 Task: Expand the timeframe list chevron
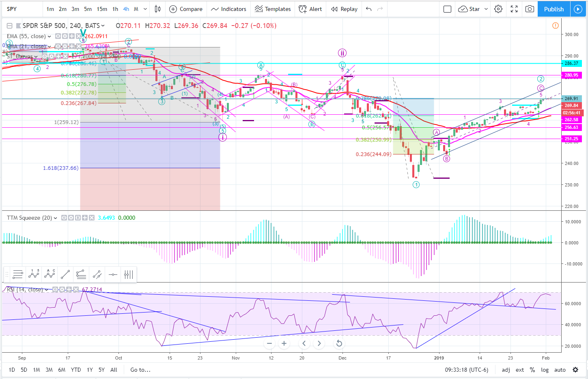(145, 9)
